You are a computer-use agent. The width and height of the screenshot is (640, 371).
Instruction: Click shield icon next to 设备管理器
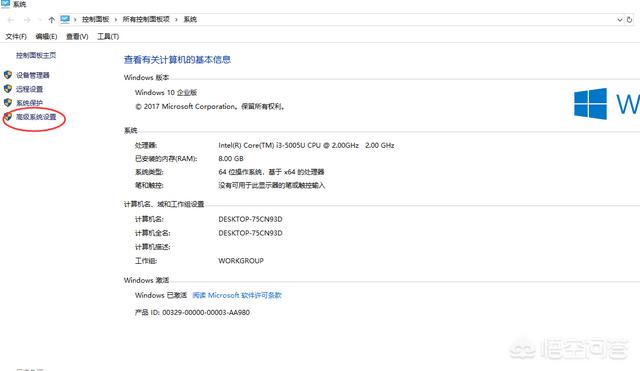click(x=8, y=75)
